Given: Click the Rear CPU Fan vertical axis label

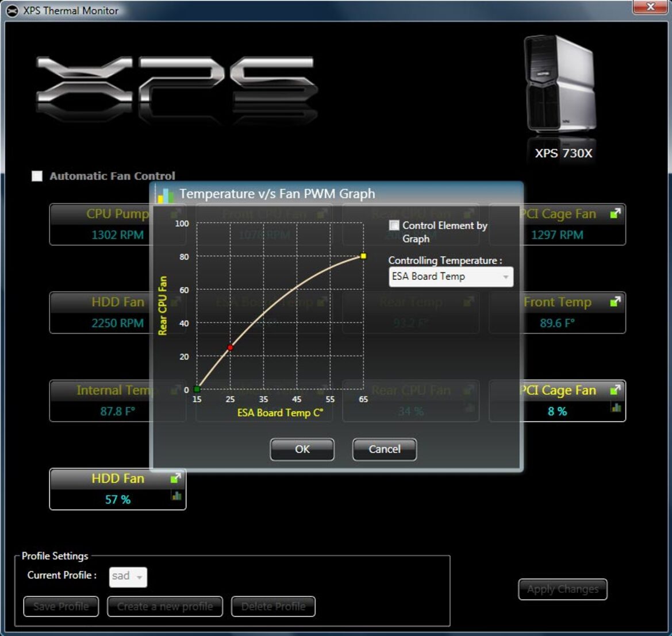Looking at the screenshot, I should 163,306.
